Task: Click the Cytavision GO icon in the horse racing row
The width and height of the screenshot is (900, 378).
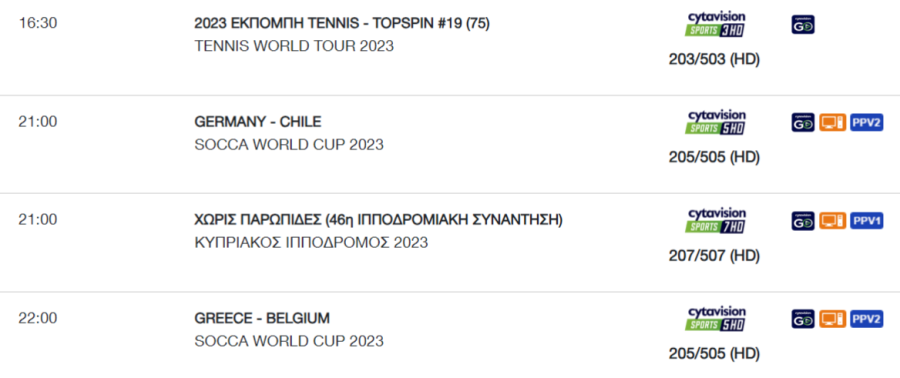Action: tap(803, 220)
